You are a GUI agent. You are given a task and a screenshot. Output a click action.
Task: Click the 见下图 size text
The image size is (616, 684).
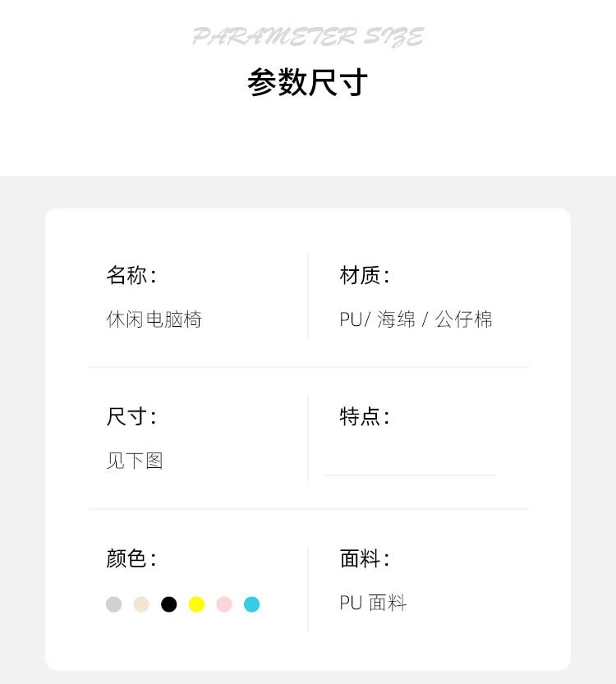[x=135, y=460]
